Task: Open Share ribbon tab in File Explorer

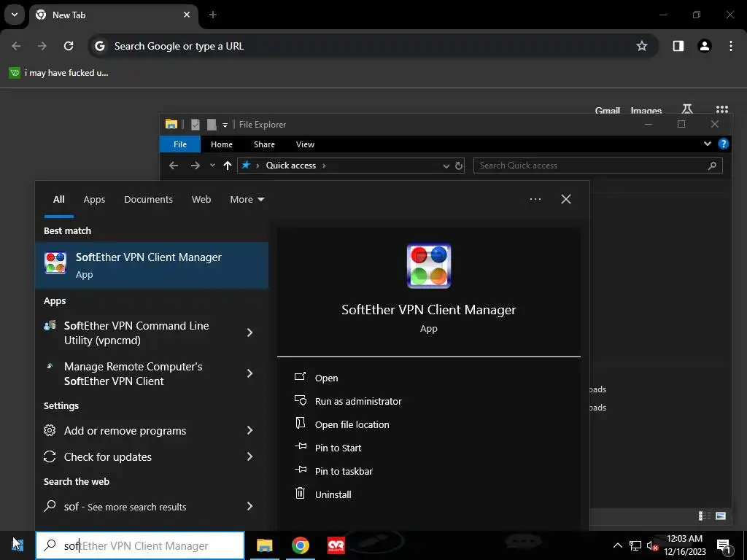Action: coord(264,144)
